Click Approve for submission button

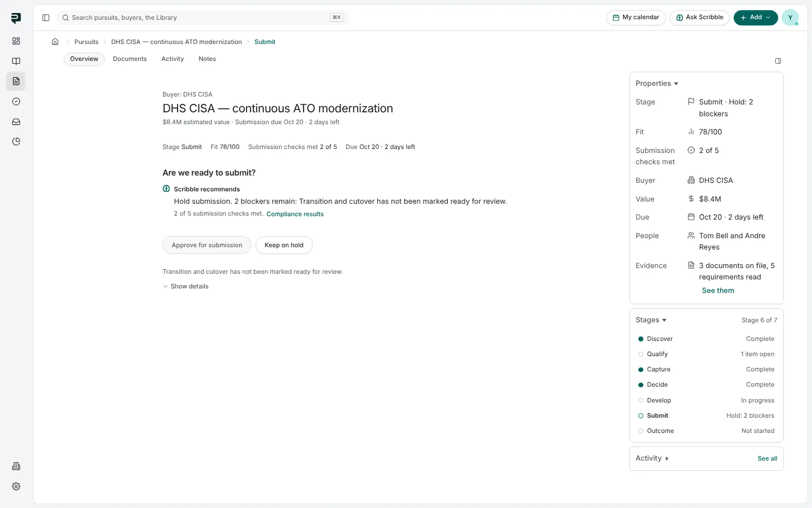pos(207,245)
